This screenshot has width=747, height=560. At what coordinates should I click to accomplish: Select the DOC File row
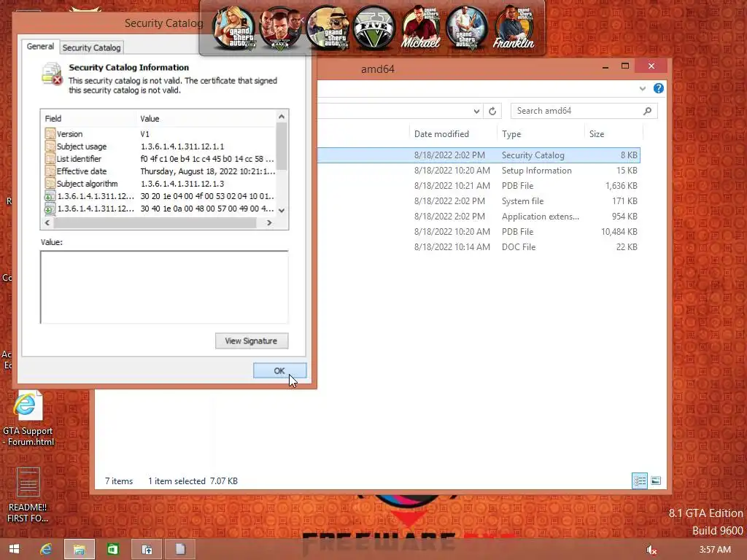click(479, 246)
